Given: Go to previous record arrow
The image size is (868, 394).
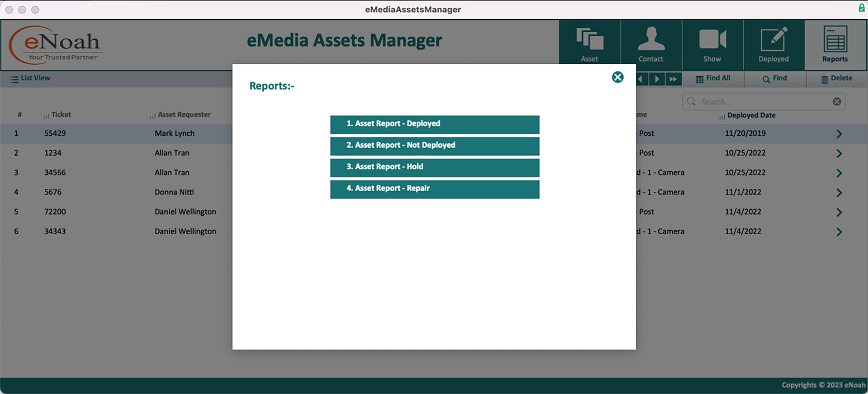Looking at the screenshot, I should 641,79.
